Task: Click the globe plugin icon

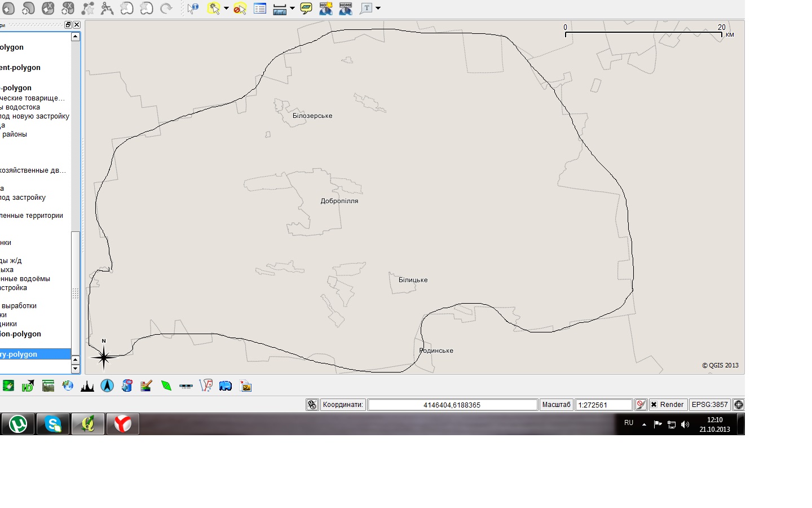Action: [68, 386]
